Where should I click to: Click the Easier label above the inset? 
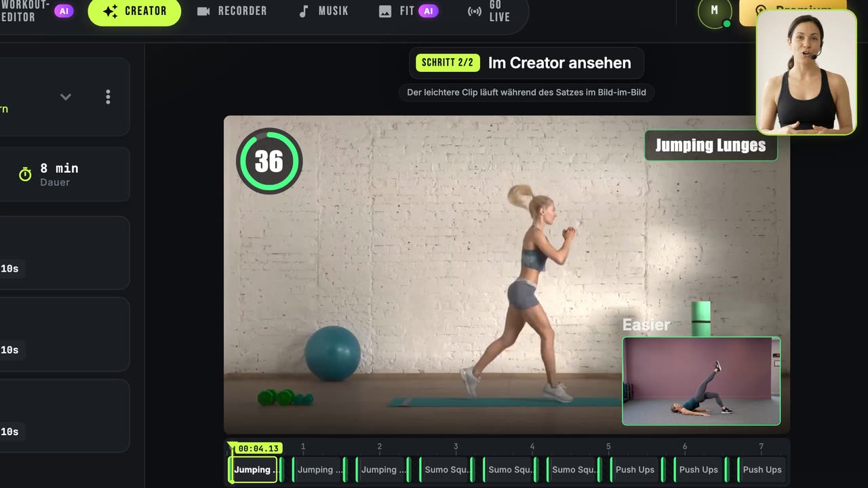pyautogui.click(x=646, y=325)
